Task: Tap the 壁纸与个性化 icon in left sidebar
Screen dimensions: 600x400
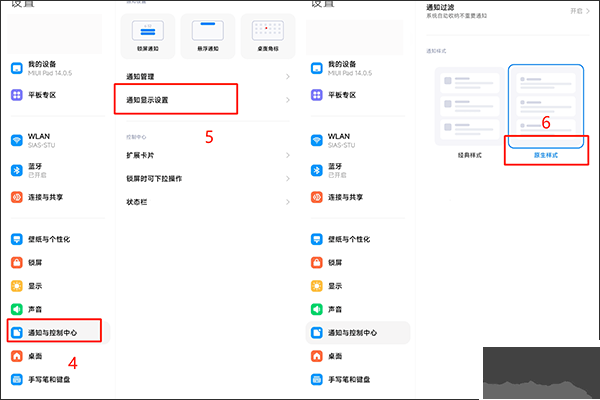Action: click(x=16, y=239)
